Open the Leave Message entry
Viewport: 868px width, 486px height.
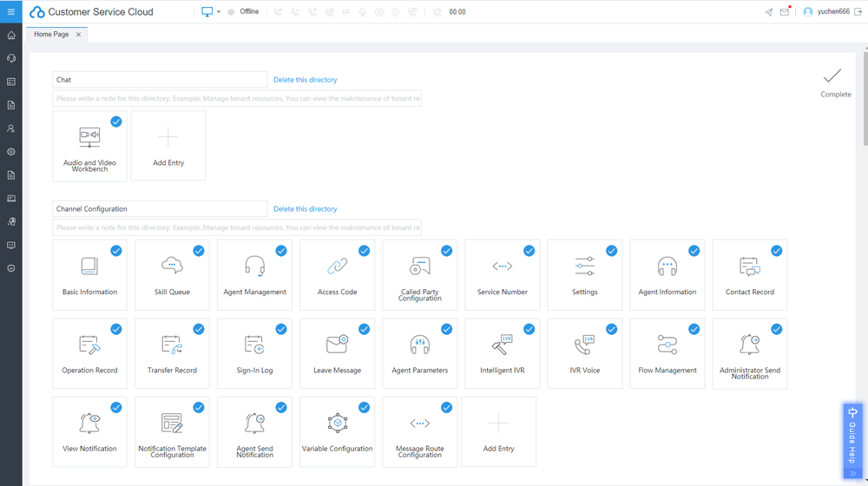coord(337,354)
